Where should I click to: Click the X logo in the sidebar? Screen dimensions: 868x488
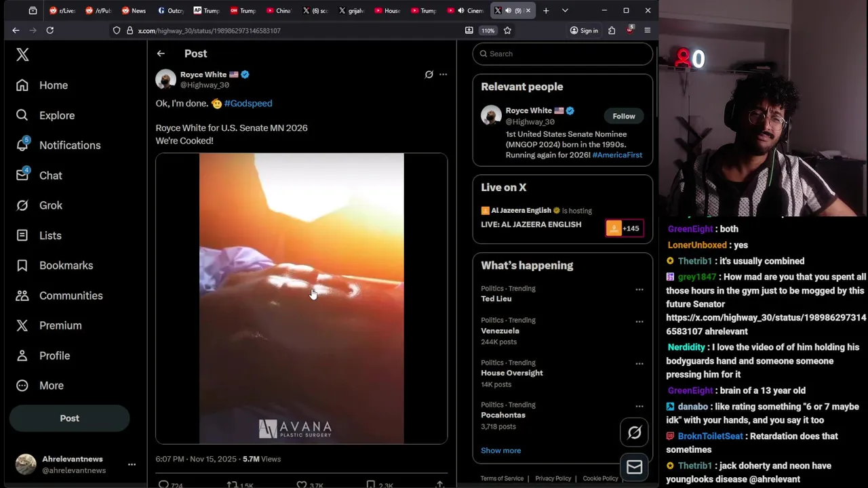click(x=22, y=55)
